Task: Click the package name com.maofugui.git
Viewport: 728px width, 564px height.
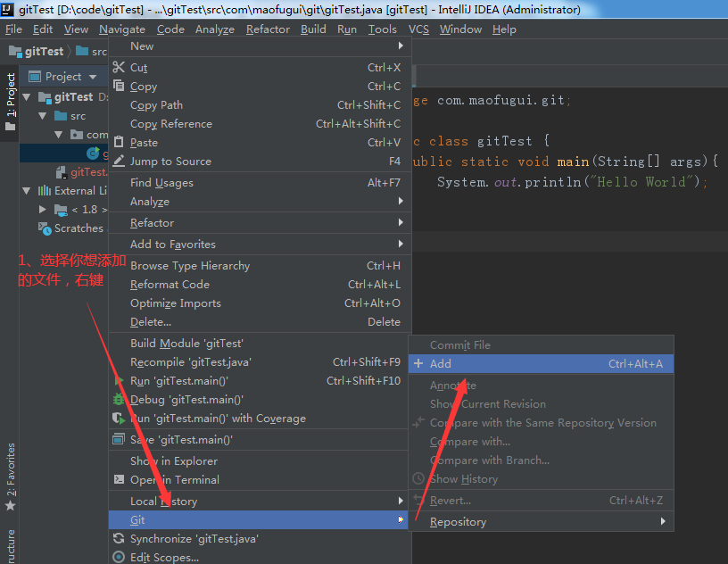Action: point(500,100)
